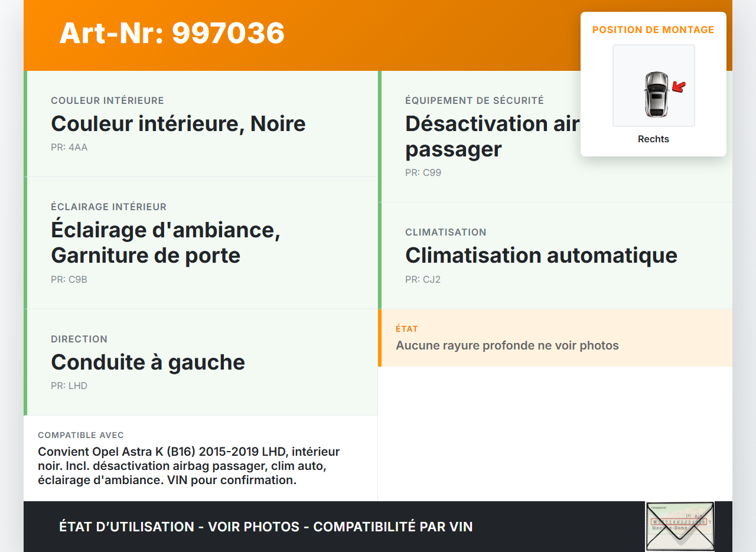
Task: Click the COMPATIBLE AVEC label
Action: point(81,435)
